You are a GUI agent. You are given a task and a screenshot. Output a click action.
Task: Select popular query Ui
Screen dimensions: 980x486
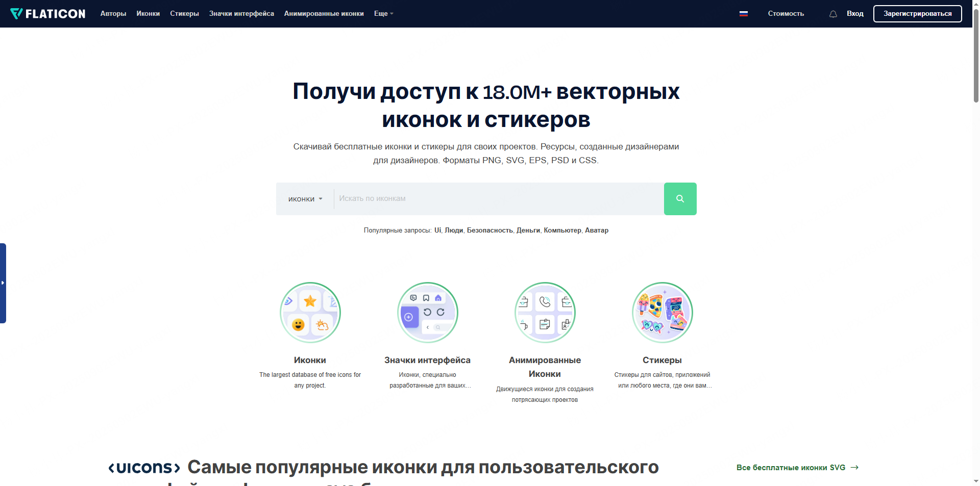pyautogui.click(x=437, y=231)
